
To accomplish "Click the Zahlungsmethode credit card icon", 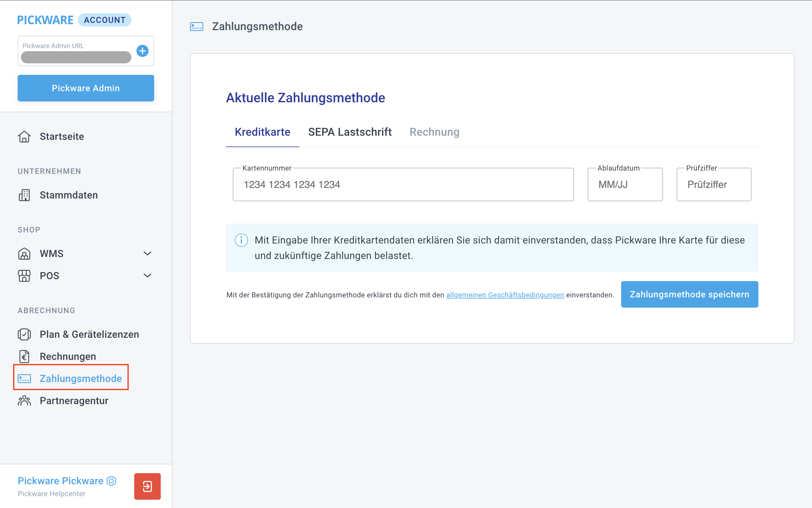I will point(24,378).
